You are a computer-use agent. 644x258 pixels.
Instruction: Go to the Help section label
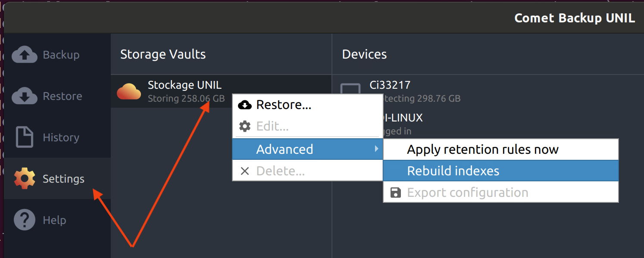54,220
